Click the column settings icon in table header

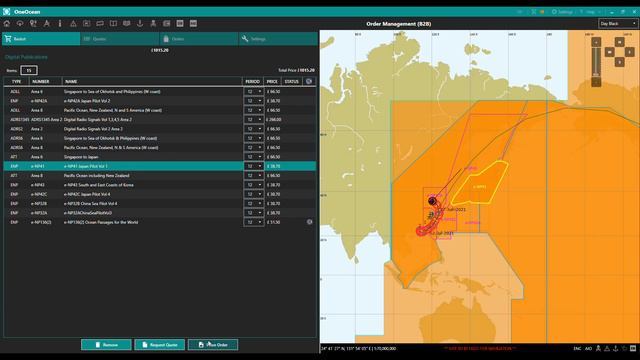pyautogui.click(x=309, y=81)
